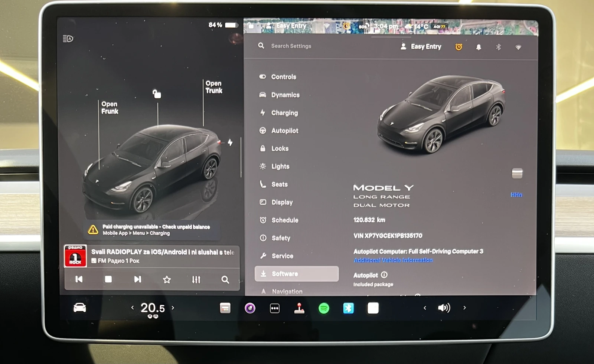Tap the car controls icon in the bottom bar
This screenshot has width=594, height=364.
(x=80, y=308)
